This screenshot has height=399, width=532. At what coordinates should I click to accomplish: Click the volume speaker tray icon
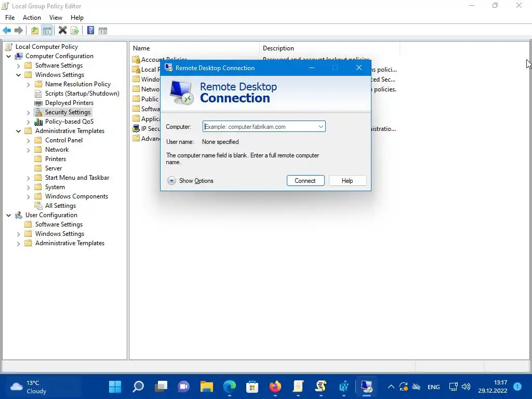pyautogui.click(x=466, y=387)
